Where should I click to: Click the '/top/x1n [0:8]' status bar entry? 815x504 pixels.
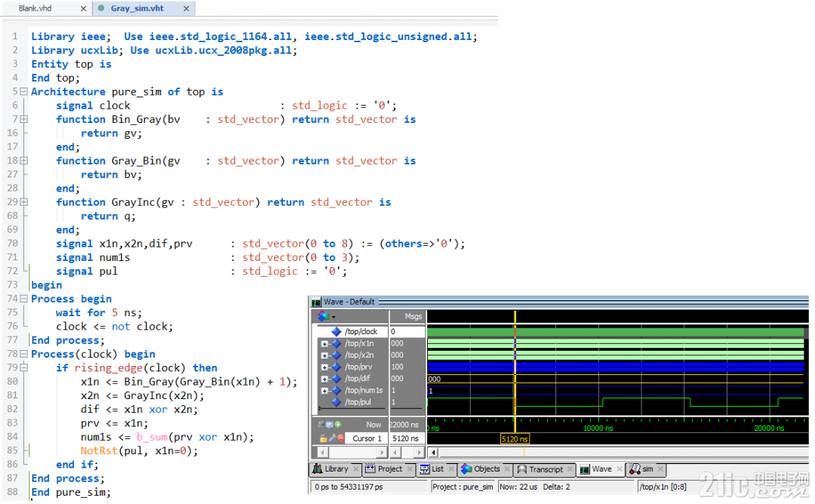(x=663, y=487)
